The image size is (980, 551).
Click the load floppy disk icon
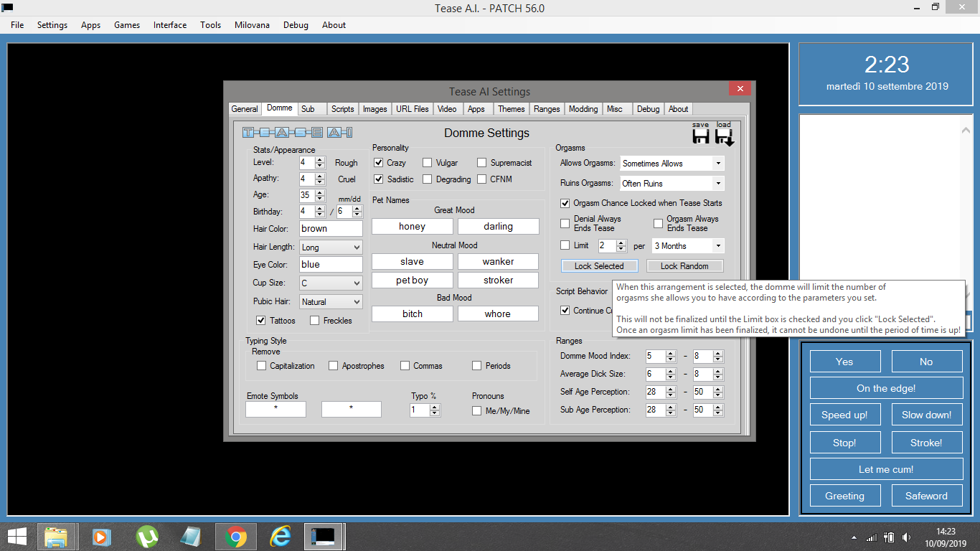[725, 137]
